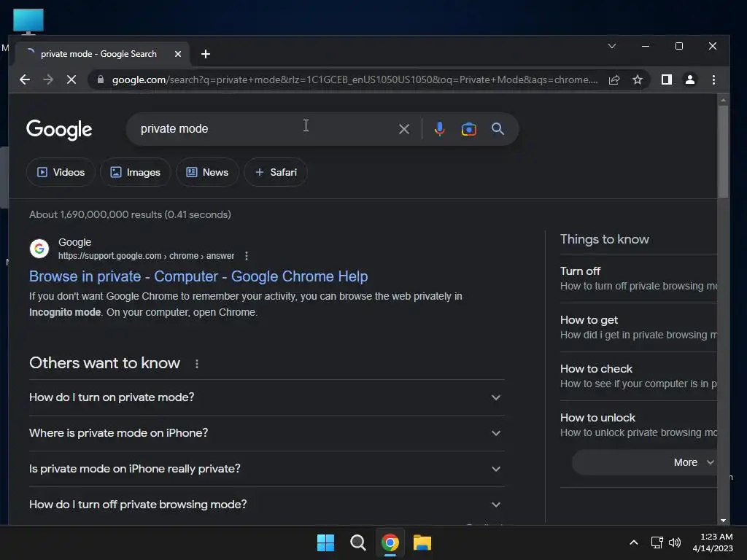Open the Chrome three-dot menu
The image size is (747, 560).
pos(713,79)
